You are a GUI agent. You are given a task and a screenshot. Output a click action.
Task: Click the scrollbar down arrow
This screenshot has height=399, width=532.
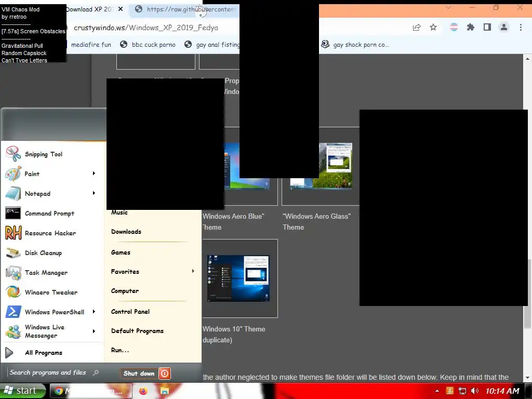527,378
